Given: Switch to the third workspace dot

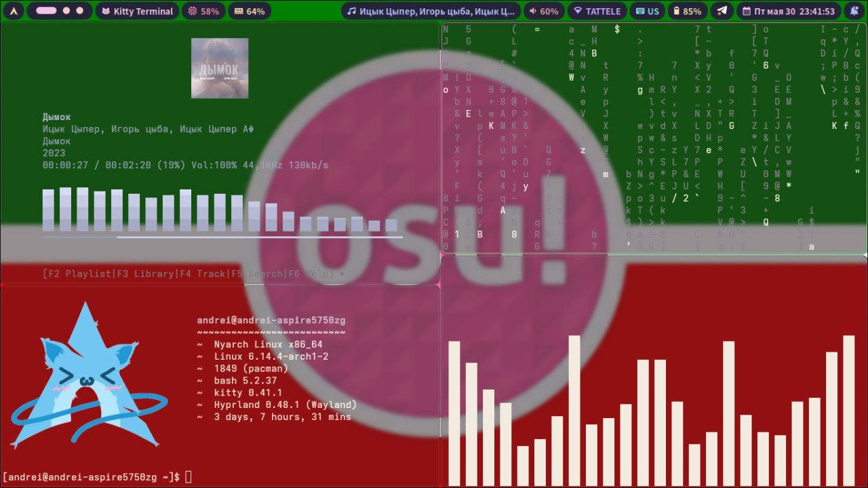Looking at the screenshot, I should click(x=80, y=11).
